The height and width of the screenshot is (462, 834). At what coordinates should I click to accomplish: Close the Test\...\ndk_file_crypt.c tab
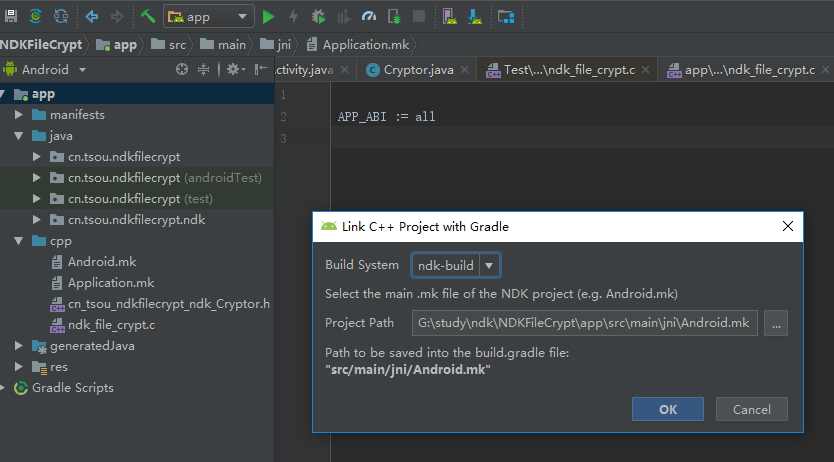645,70
